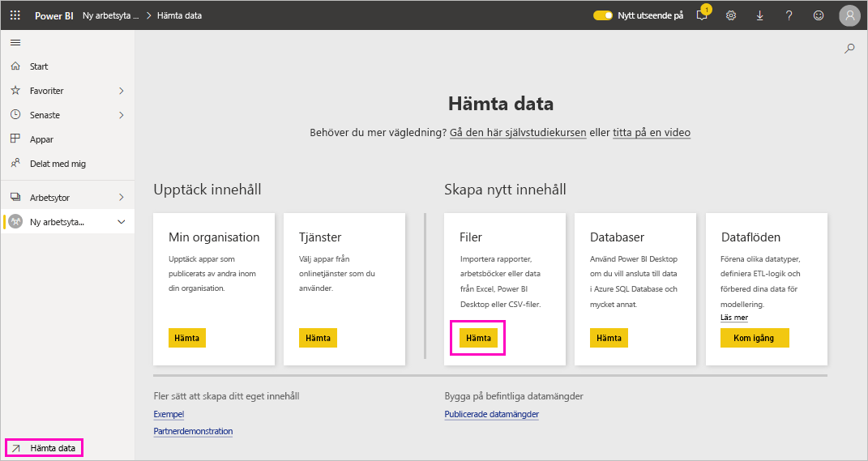The image size is (868, 461).
Task: Open the notifications icon with badge
Action: [x=702, y=15]
